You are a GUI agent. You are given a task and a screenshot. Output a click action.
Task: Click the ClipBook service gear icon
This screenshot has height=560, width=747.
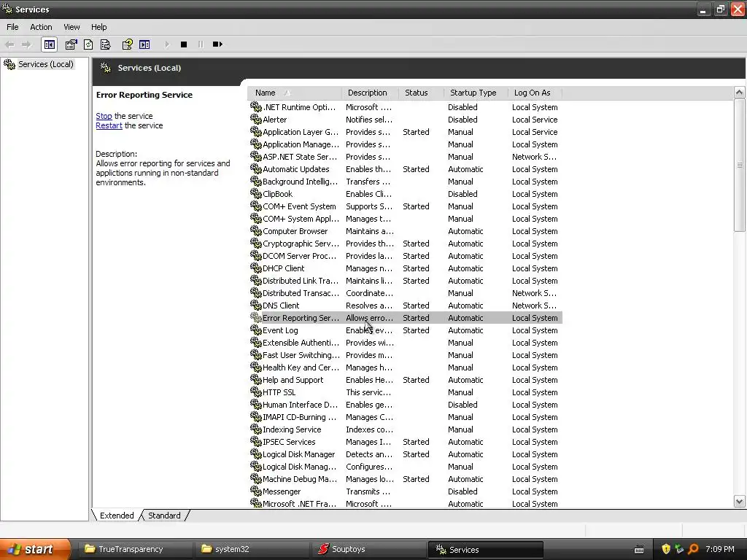click(256, 193)
